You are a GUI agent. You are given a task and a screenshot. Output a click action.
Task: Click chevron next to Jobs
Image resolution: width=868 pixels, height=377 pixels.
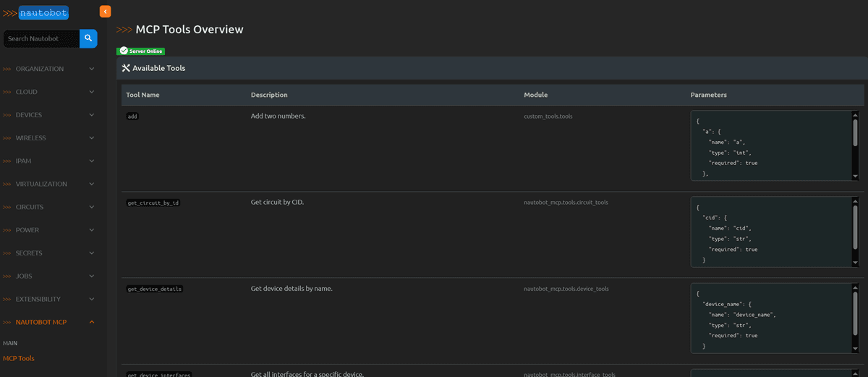click(x=92, y=276)
